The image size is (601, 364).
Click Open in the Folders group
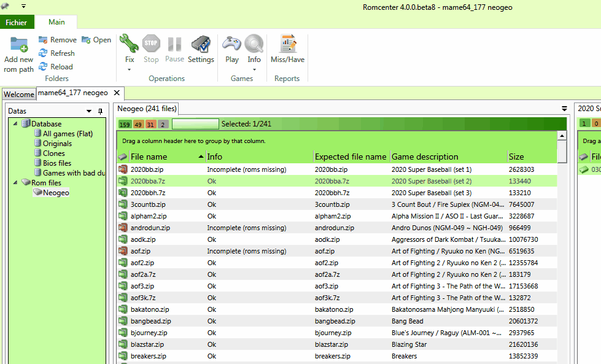point(96,40)
